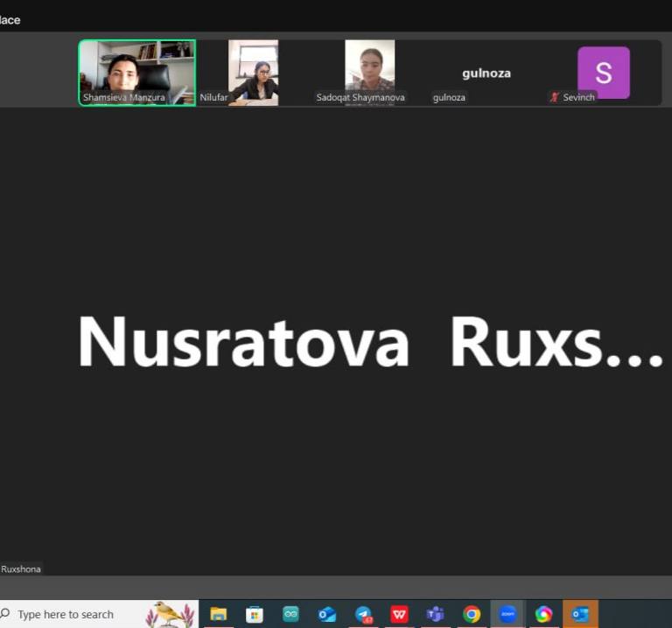The image size is (672, 628).
Task: Select Nilufar's video thumbnail
Action: coord(253,73)
